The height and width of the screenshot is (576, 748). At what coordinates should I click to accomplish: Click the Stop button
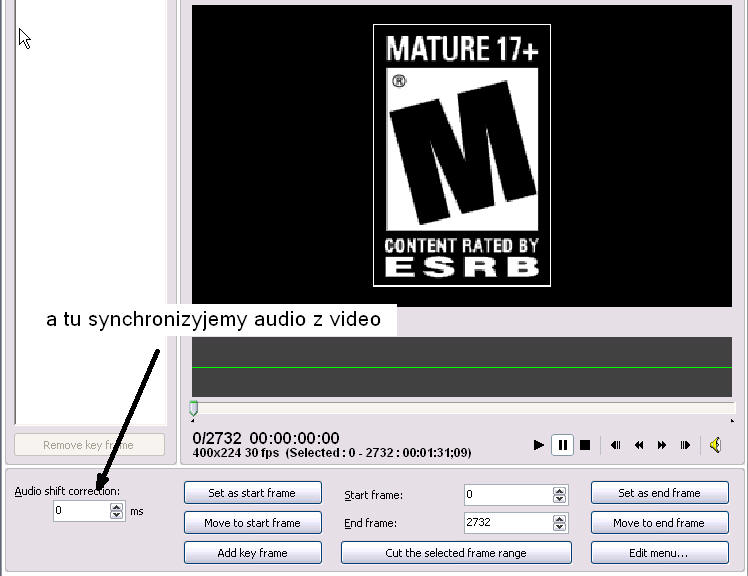click(x=585, y=445)
